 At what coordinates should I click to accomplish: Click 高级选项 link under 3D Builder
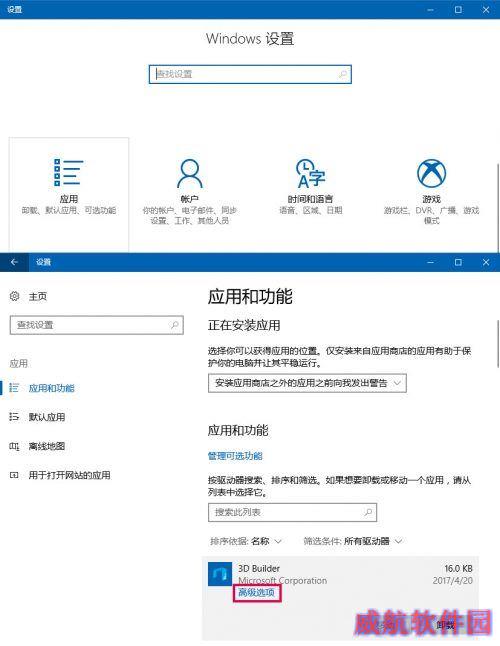pyautogui.click(x=256, y=592)
